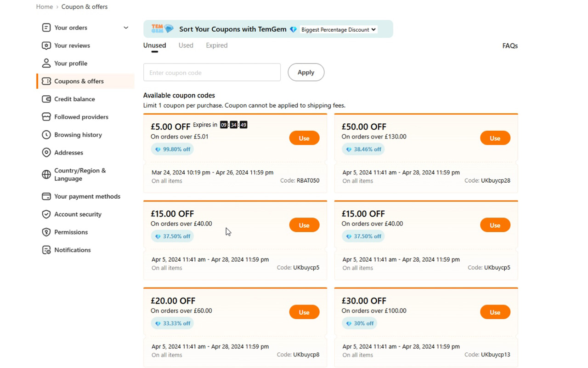This screenshot has height=368, width=588.
Task: Go to Home breadcrumb link
Action: click(x=45, y=6)
